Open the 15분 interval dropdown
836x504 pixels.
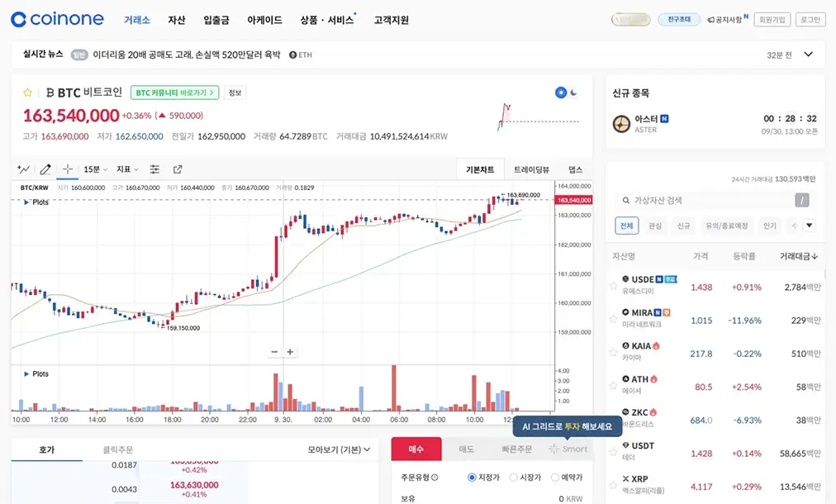point(96,169)
